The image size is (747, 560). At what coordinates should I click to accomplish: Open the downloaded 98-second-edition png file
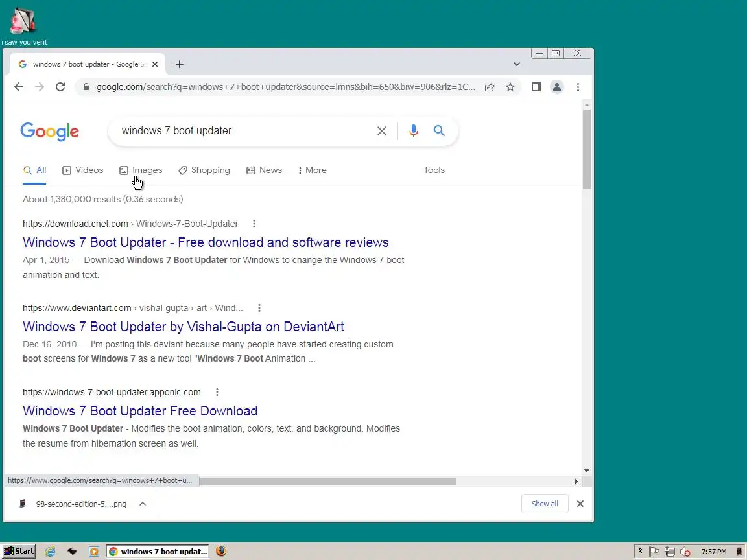tap(73, 504)
